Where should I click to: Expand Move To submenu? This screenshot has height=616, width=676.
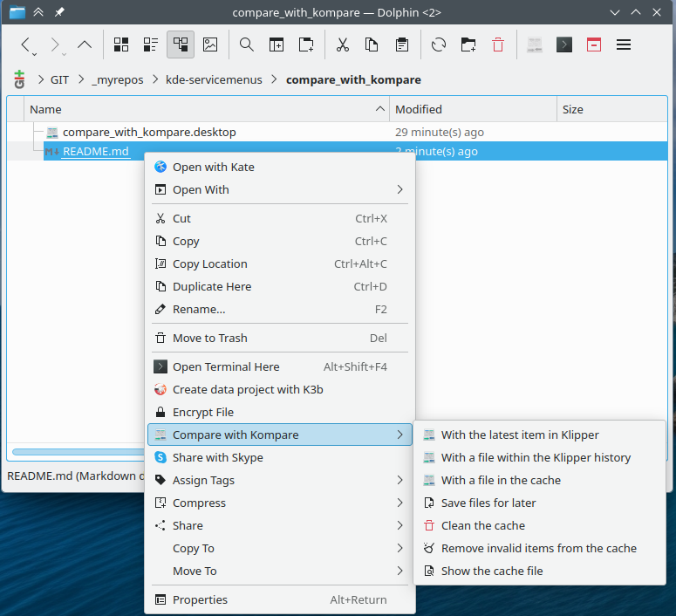[279, 572]
